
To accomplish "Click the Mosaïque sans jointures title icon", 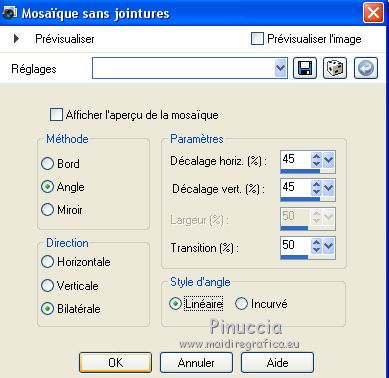I will (9, 13).
